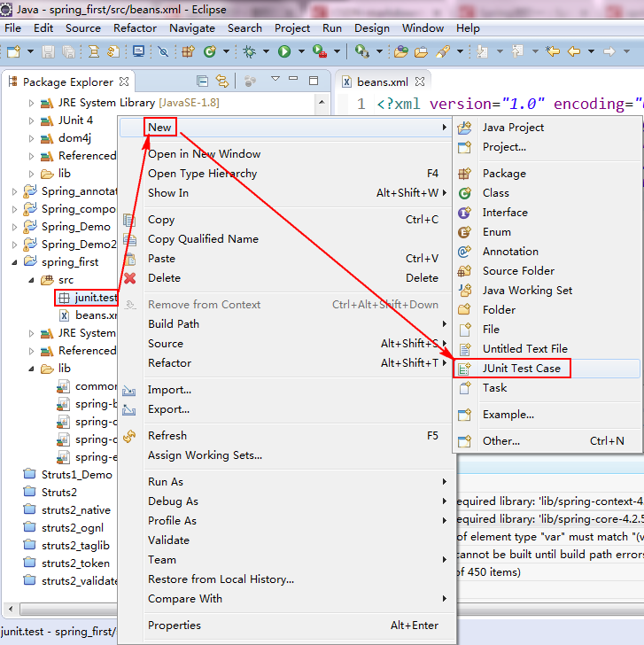The image size is (644, 645).
Task: Minimize the Package Explorer view
Action: click(293, 78)
